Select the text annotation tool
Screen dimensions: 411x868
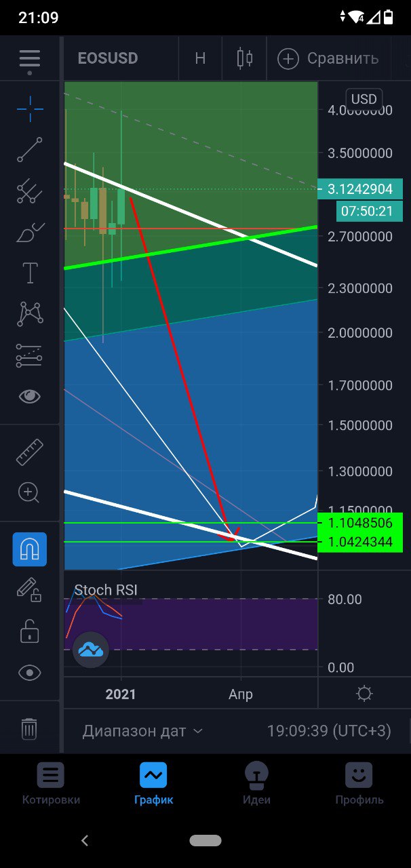coord(30,273)
